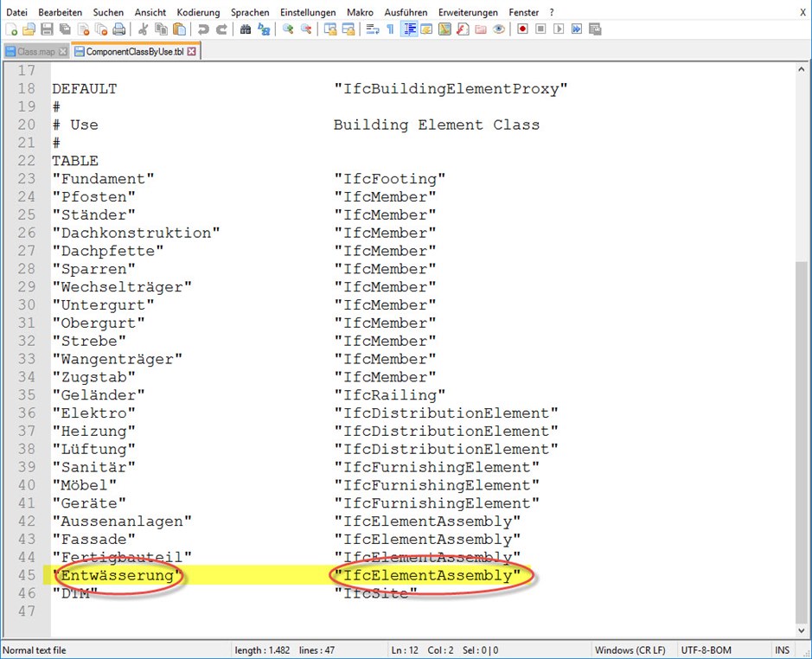Image resolution: width=812 pixels, height=659 pixels.
Task: Toggle word wrap icon
Action: click(x=373, y=29)
